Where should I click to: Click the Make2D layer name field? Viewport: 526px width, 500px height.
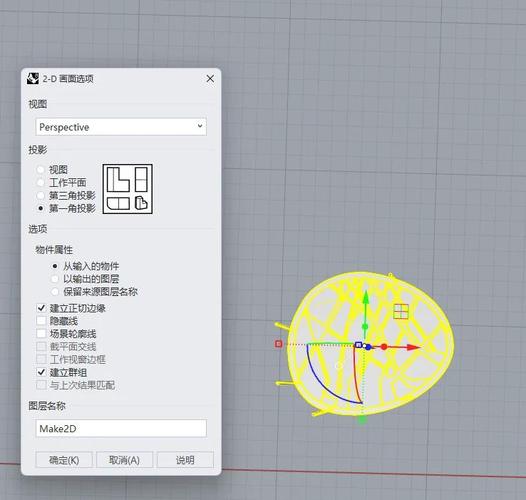[121, 429]
